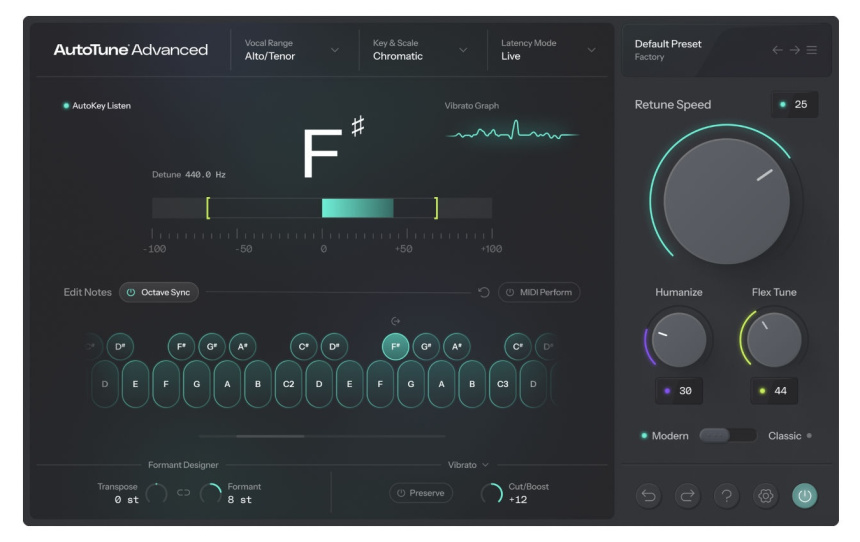Click the AutoTune Advanced logo

[131, 50]
